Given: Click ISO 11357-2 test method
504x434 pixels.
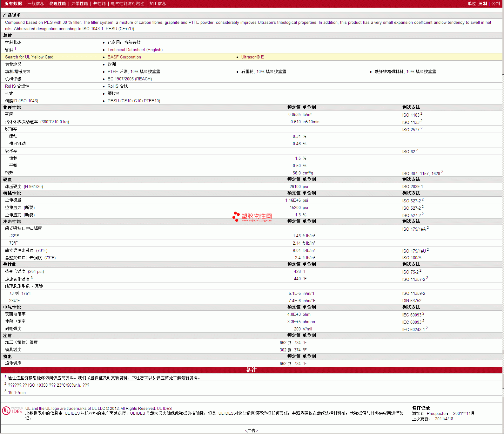Looking at the screenshot, I should 414,279.
